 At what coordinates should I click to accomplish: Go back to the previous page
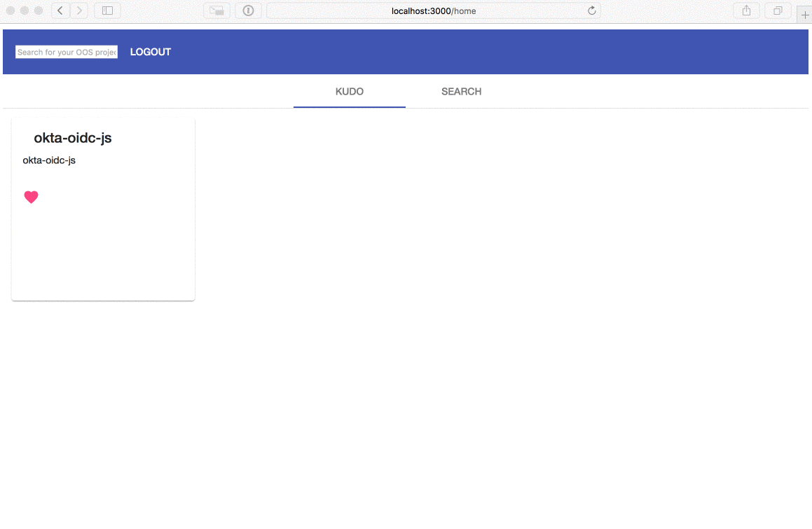60,11
